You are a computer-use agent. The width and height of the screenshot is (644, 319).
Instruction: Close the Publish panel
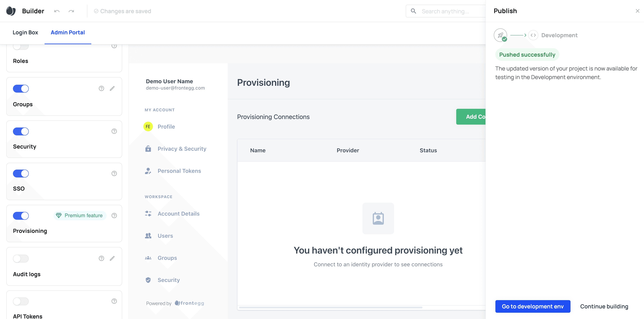(x=637, y=11)
